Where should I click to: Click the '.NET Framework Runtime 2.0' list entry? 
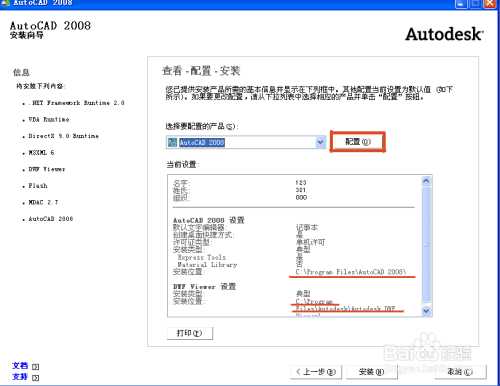tap(76, 103)
